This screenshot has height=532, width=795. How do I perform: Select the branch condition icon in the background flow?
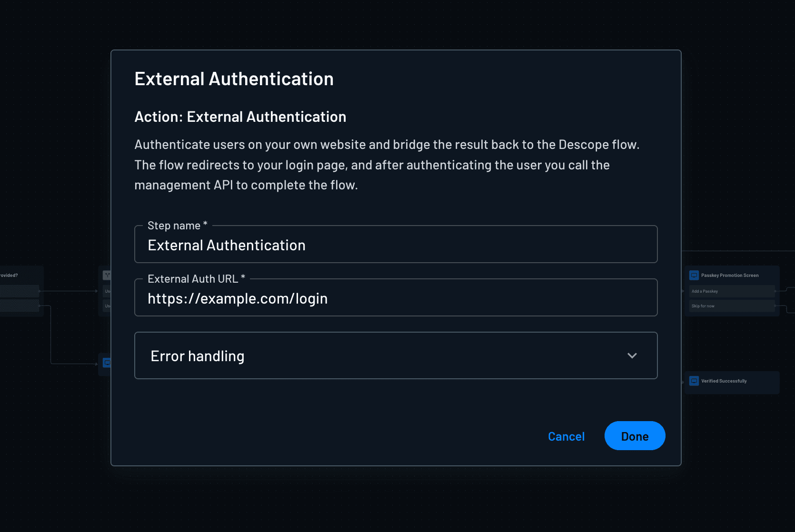coord(108,275)
